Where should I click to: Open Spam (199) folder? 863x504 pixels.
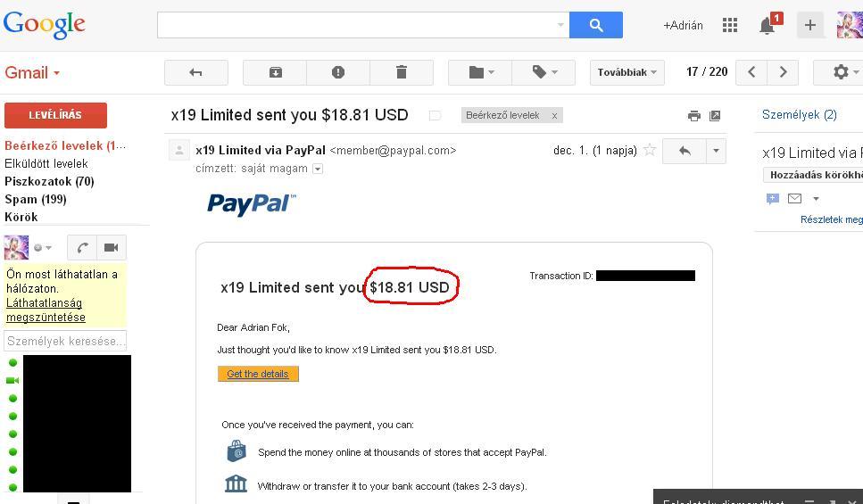(x=35, y=199)
